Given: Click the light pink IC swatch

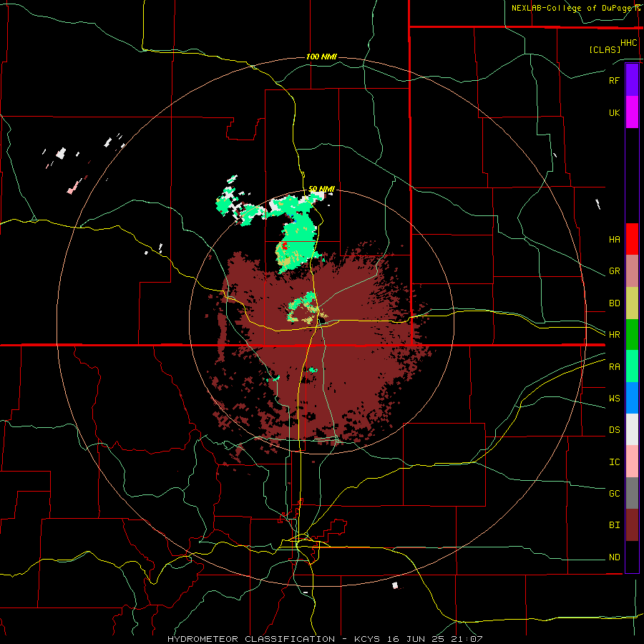Looking at the screenshot, I should coord(632,462).
